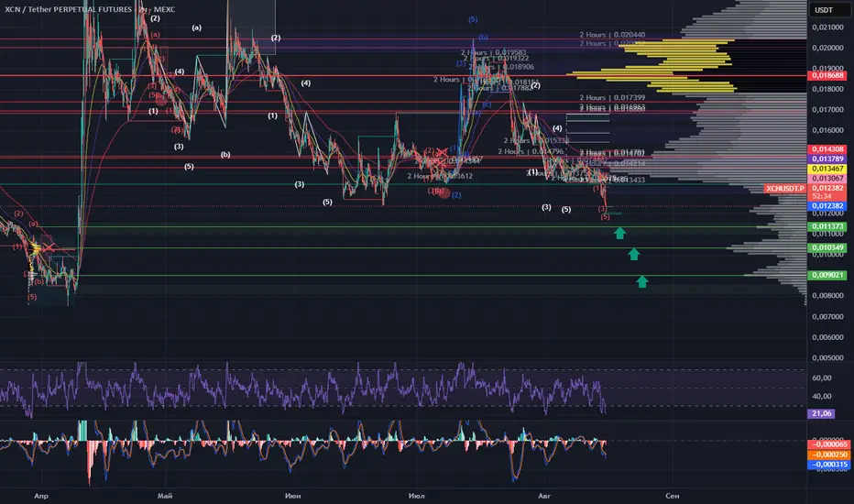Click the green 0,011373 support level label

827,226
